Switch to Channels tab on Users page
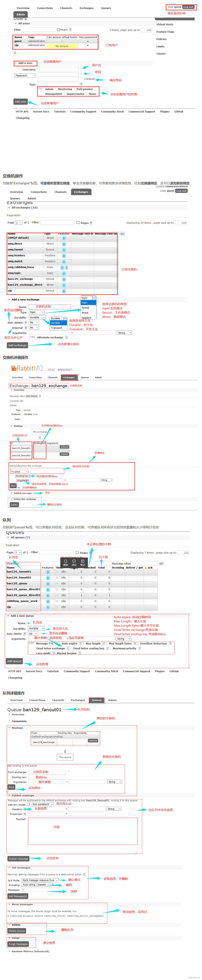202x980 pixels. pyautogui.click(x=66, y=8)
